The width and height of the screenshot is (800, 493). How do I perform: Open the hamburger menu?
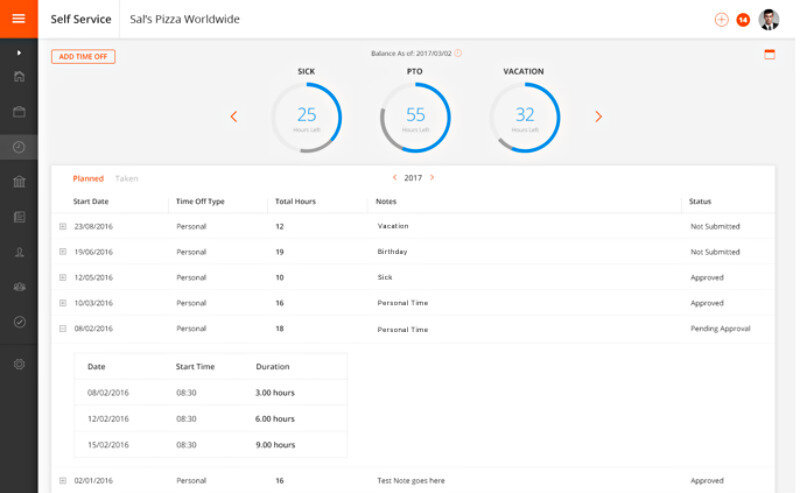18,19
